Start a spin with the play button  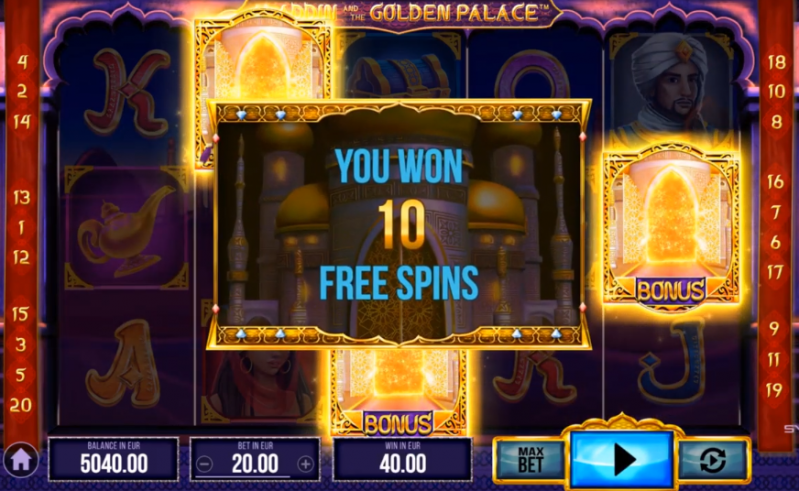tap(622, 459)
